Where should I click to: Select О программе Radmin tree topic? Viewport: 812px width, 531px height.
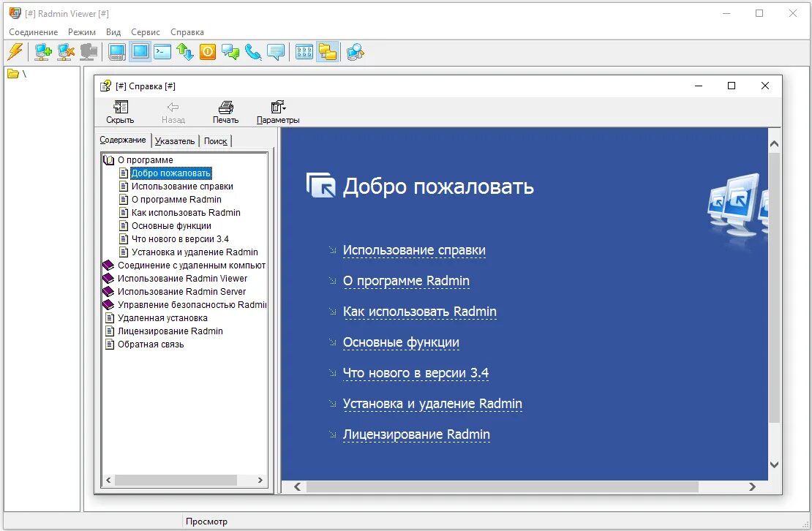tap(176, 200)
